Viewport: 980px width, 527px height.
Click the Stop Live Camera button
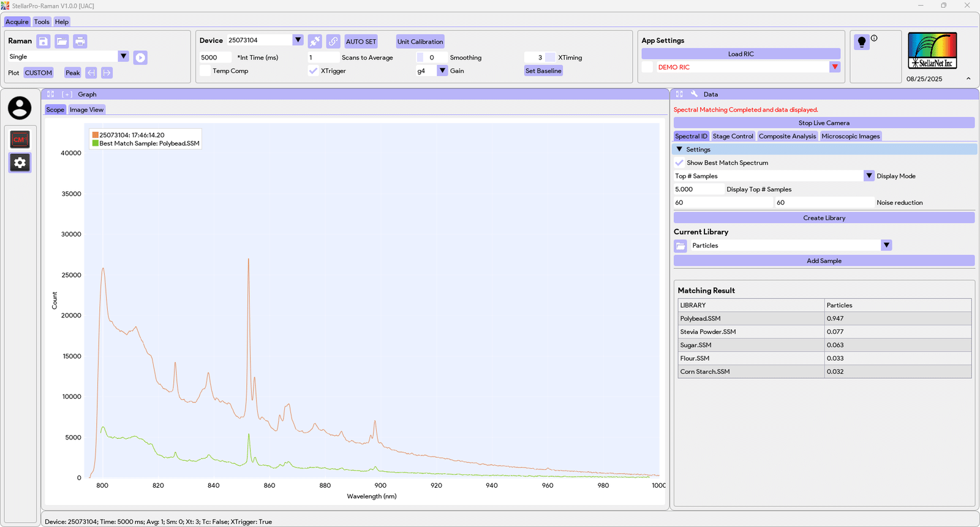(824, 123)
